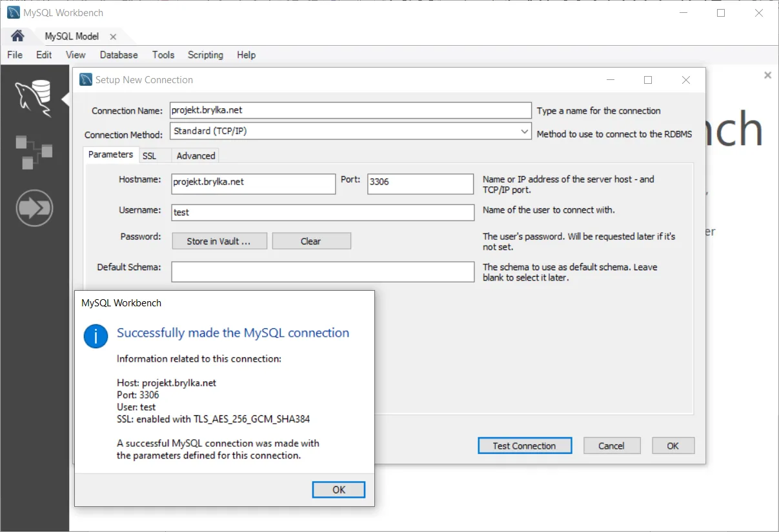Minimize the Setup New Connection dialog
The image size is (779, 532).
611,80
